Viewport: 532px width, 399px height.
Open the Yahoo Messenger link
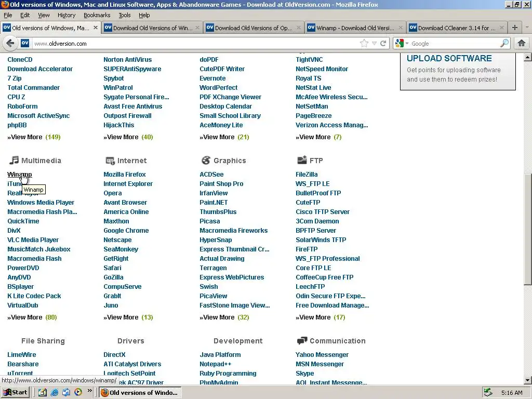pos(322,354)
